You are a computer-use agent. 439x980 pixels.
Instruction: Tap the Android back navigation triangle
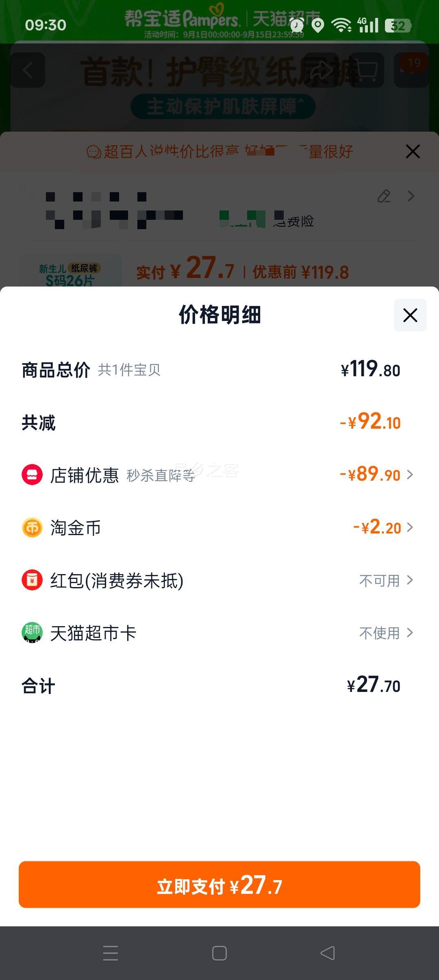point(328,953)
